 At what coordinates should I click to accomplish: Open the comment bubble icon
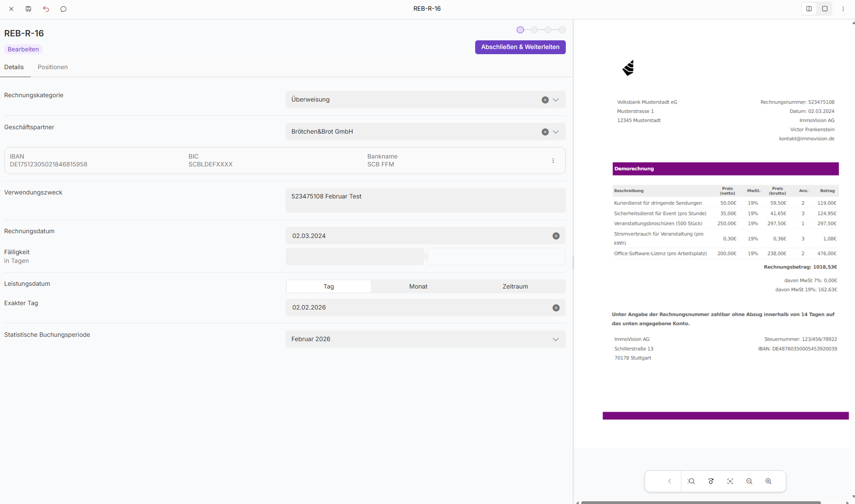tap(63, 9)
